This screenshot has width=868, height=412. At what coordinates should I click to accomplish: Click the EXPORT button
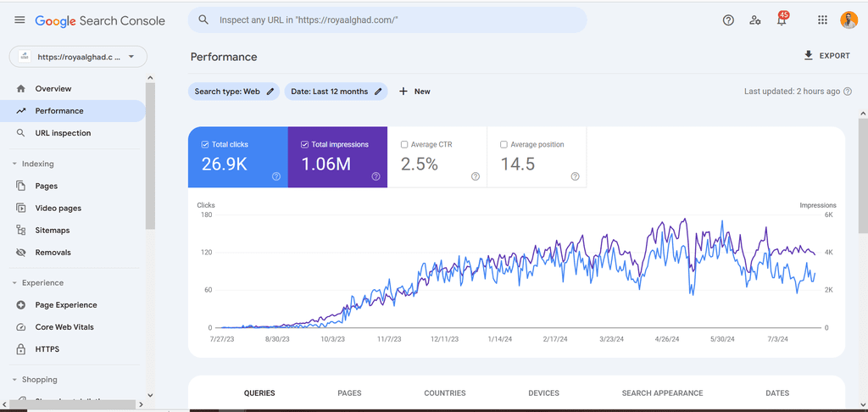pos(826,55)
